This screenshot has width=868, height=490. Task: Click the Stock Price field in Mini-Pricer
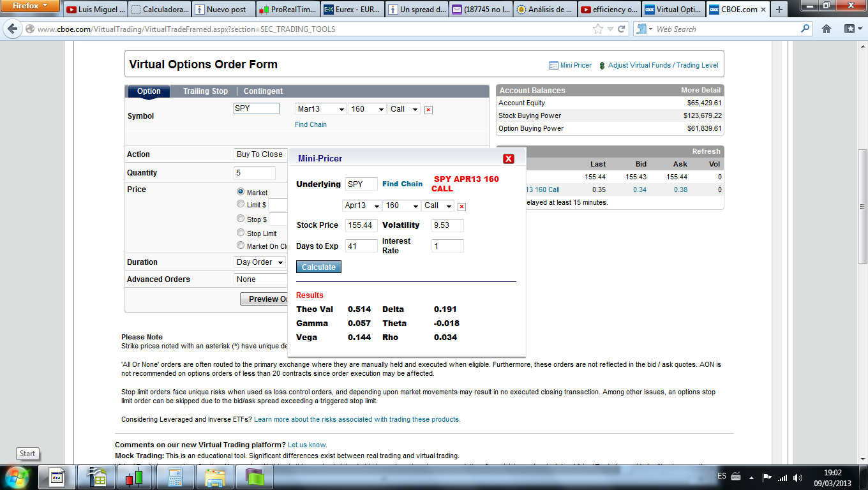(361, 225)
